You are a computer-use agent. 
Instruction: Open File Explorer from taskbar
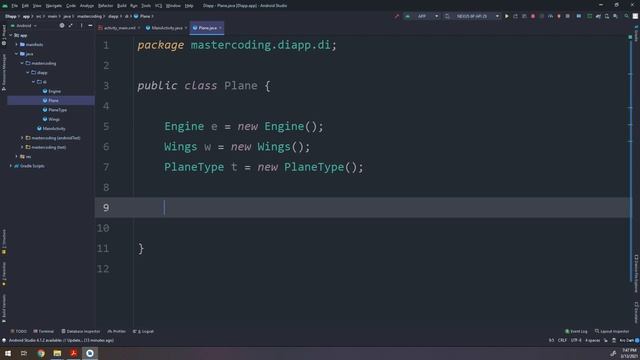[x=57, y=353]
